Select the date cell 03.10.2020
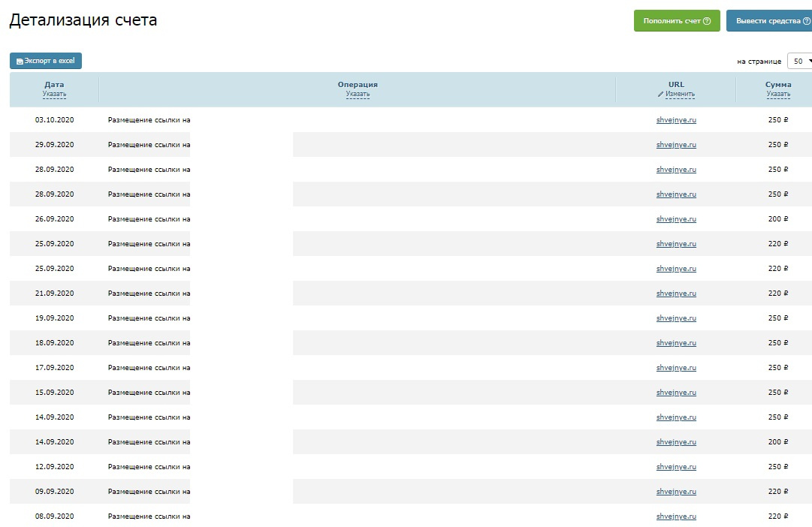This screenshot has height=527, width=812. coord(54,119)
